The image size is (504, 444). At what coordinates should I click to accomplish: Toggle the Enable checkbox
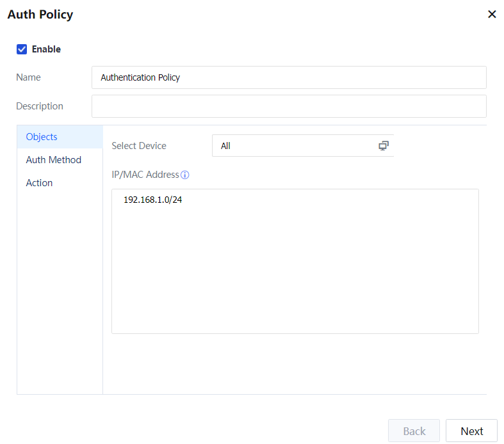pos(22,49)
